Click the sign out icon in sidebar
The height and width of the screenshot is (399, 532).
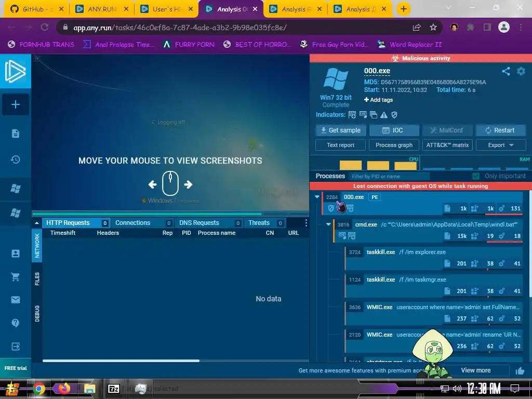[15, 347]
